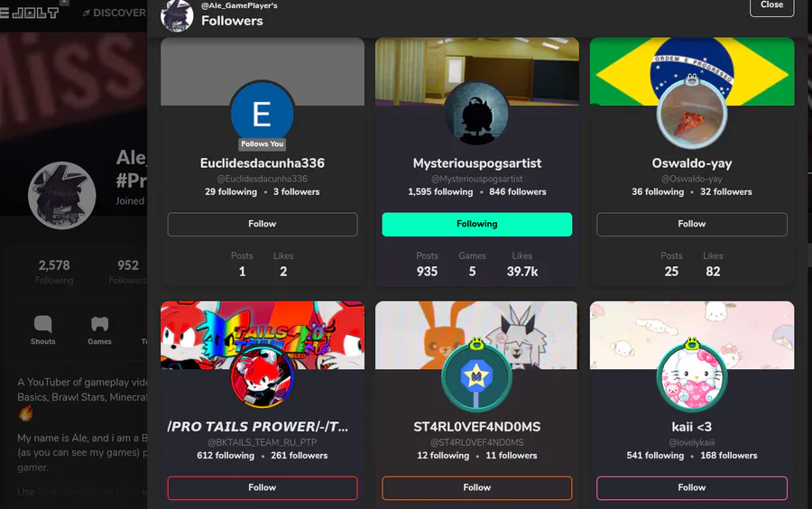Open the Games controller icon
812x509 pixels.
click(99, 324)
